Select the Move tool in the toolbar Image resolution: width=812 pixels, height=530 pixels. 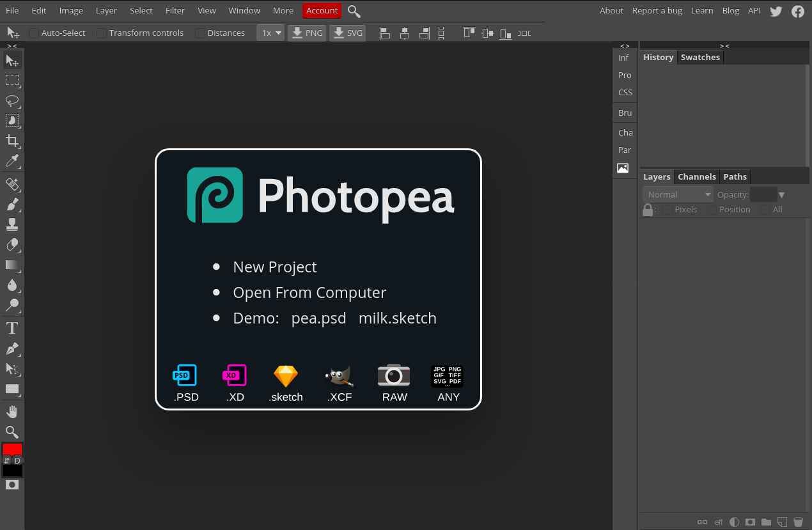pyautogui.click(x=12, y=60)
